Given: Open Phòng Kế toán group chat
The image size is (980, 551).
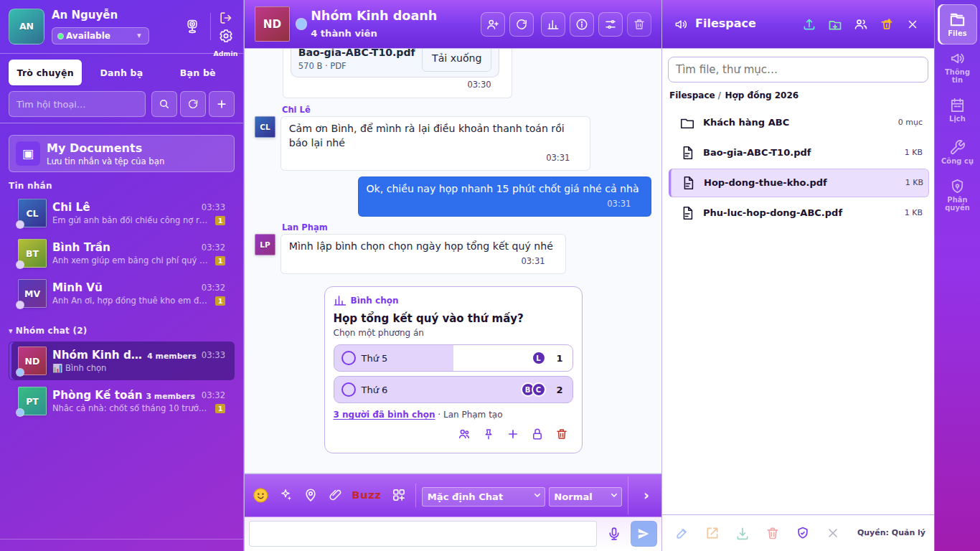Looking at the screenshot, I should click(121, 400).
